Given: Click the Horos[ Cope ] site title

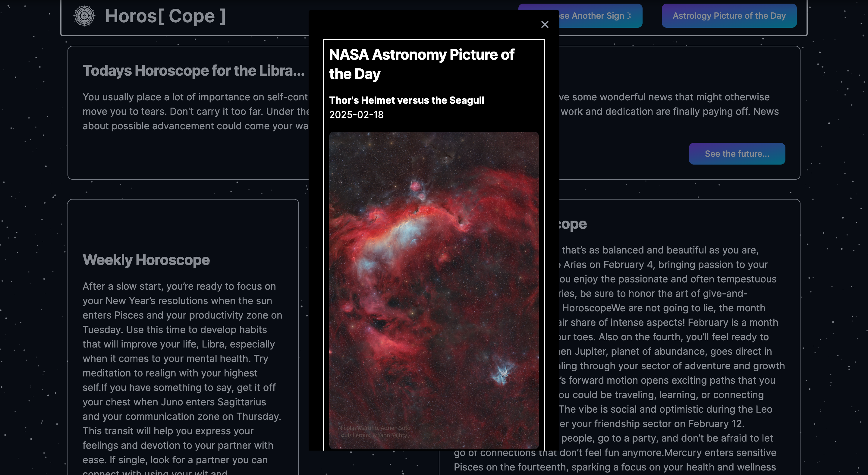Looking at the screenshot, I should click(x=165, y=16).
